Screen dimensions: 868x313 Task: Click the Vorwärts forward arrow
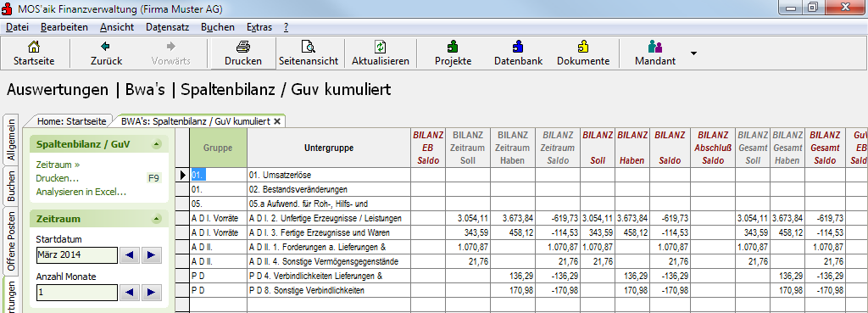[171, 47]
